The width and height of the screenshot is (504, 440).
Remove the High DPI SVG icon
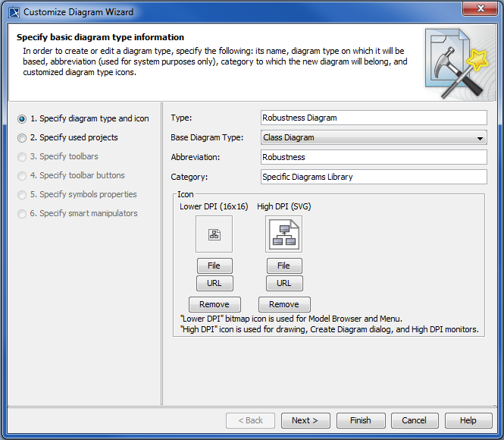point(284,304)
